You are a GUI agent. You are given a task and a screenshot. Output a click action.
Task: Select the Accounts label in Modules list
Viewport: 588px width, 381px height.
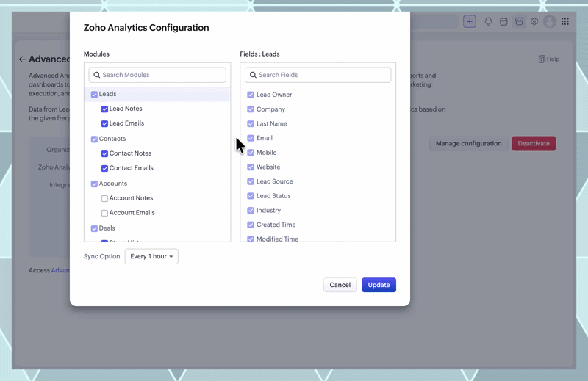tap(113, 184)
